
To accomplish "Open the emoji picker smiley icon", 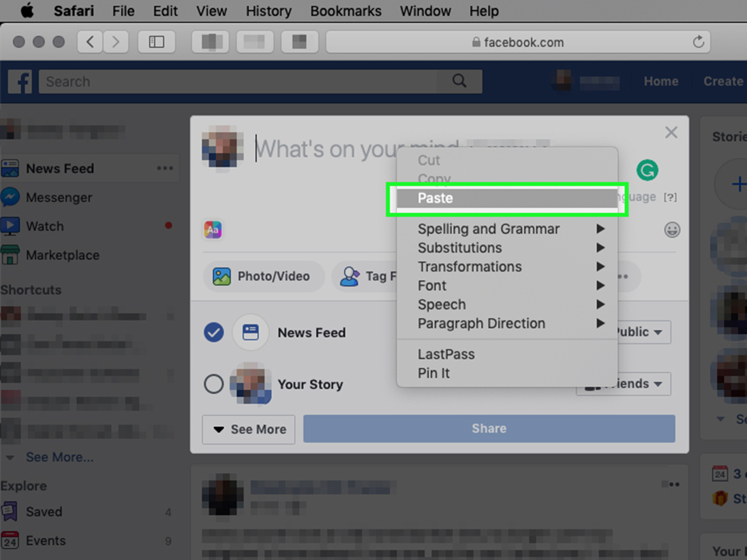I will pyautogui.click(x=672, y=230).
